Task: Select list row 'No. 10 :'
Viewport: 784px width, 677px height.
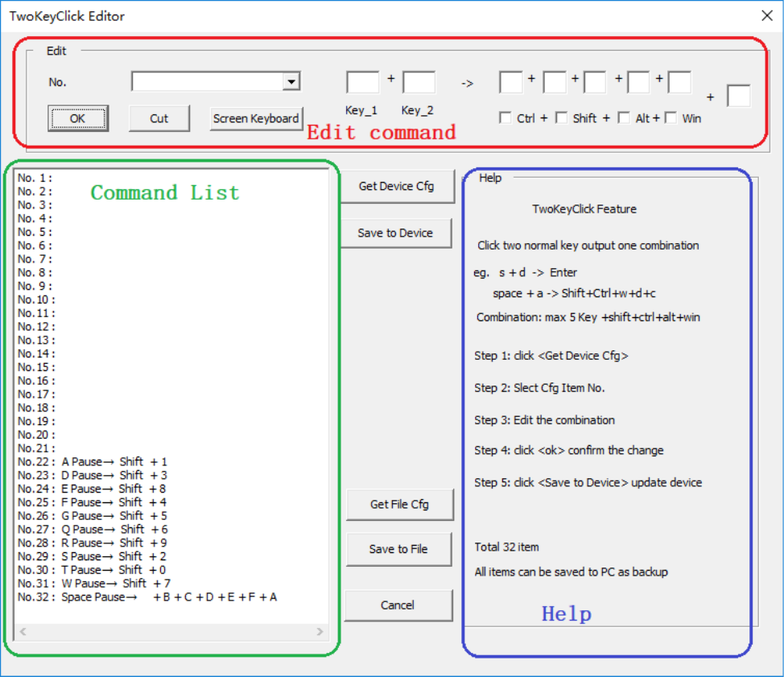Action: click(x=171, y=299)
